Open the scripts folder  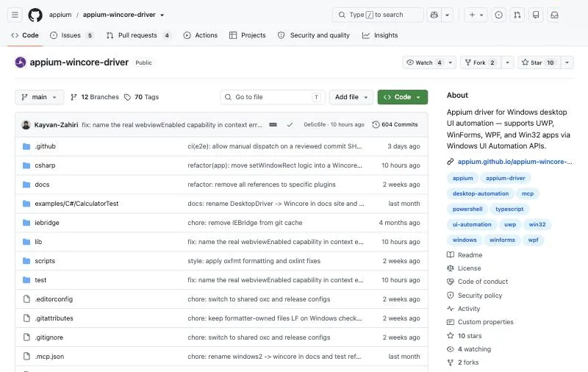tap(45, 261)
